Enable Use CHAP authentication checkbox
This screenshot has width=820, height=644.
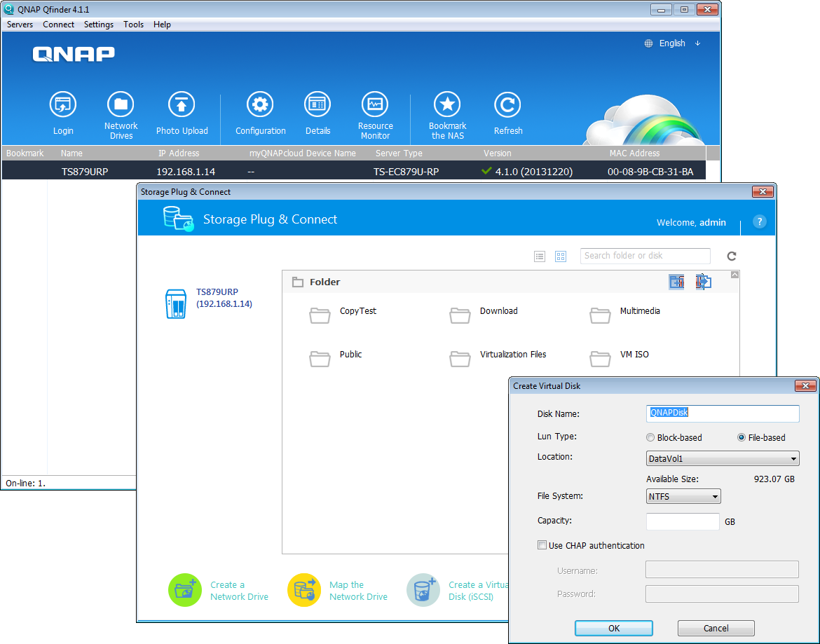(x=542, y=545)
